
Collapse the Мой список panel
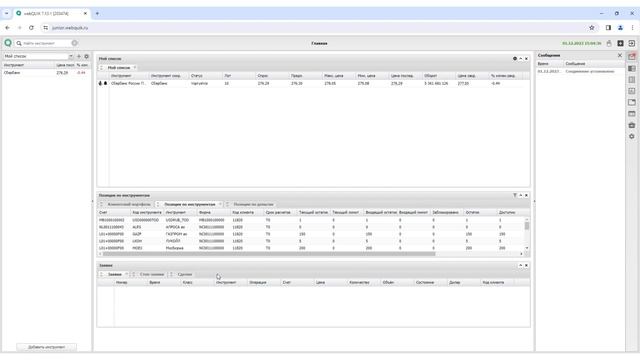(520, 59)
